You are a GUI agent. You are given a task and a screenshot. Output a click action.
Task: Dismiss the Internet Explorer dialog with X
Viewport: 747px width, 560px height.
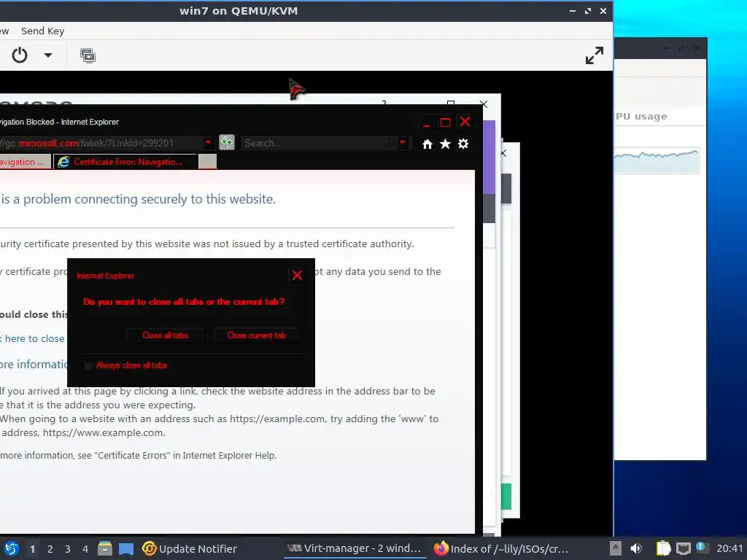coord(297,275)
